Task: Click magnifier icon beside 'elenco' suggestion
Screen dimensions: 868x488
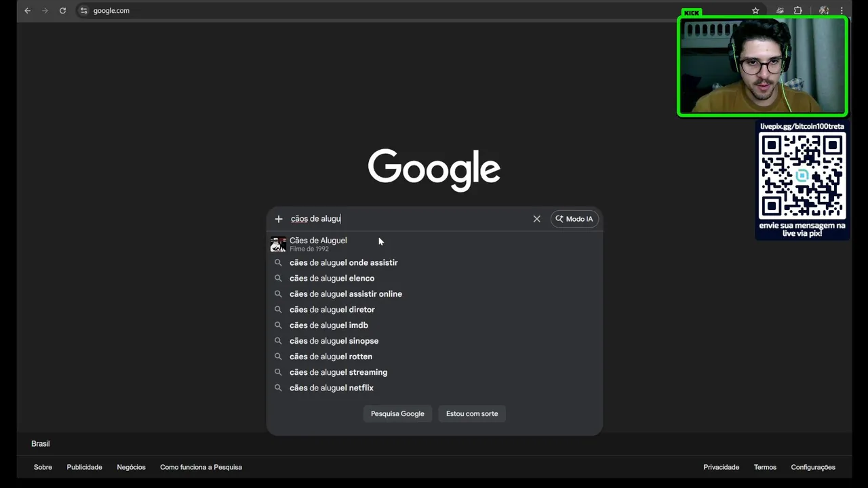Action: [x=278, y=278]
